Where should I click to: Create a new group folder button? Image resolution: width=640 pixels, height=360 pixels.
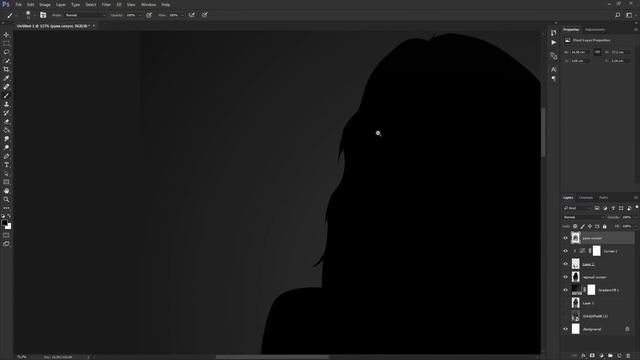tap(610, 356)
